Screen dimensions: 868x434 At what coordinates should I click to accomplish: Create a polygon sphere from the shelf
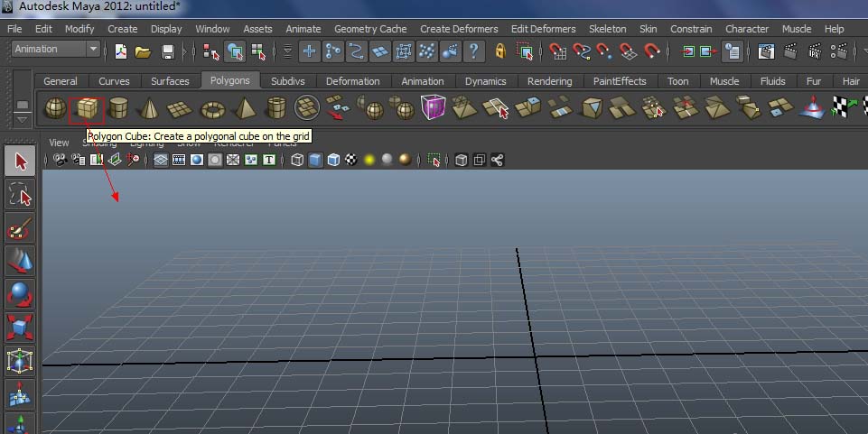coord(55,107)
